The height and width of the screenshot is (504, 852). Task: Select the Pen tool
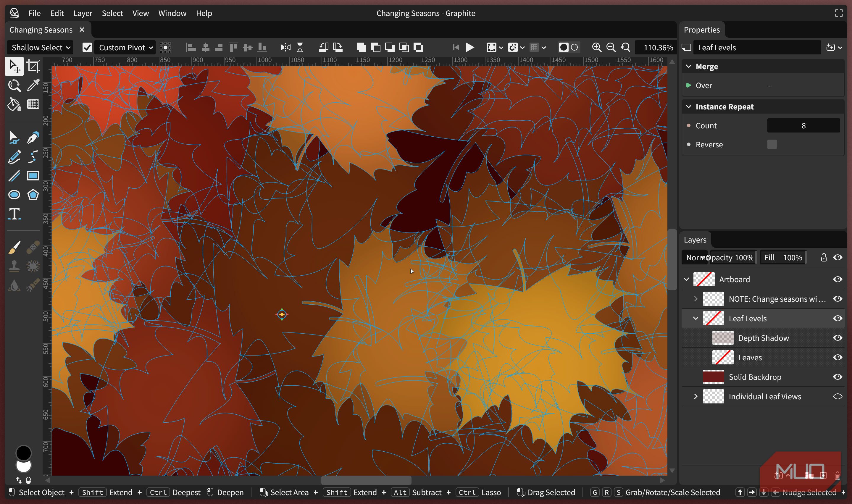pos(33,138)
